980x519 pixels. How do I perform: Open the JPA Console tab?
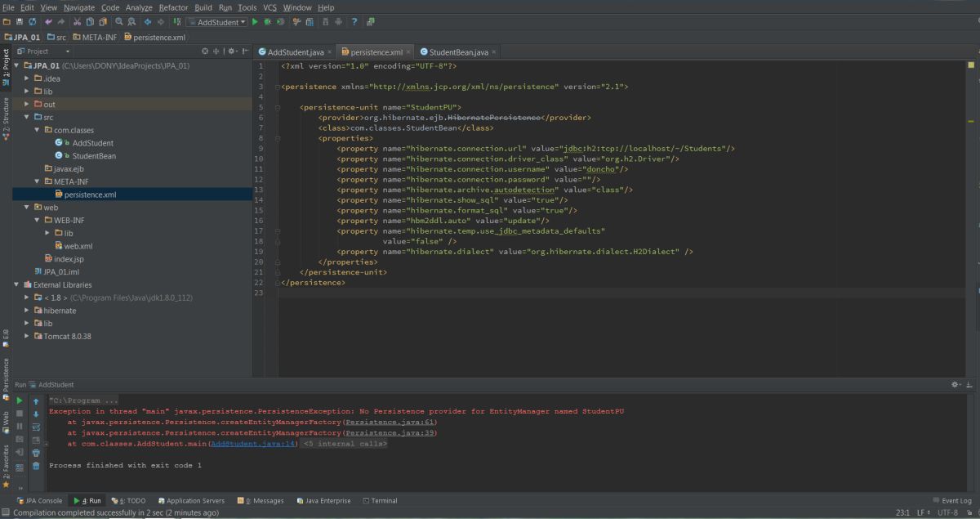tap(40, 500)
